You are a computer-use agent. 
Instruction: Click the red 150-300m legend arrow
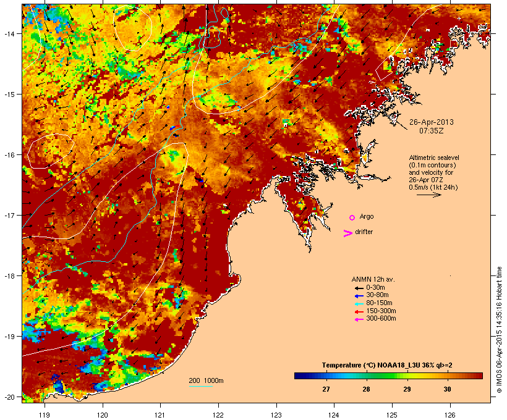[359, 312]
